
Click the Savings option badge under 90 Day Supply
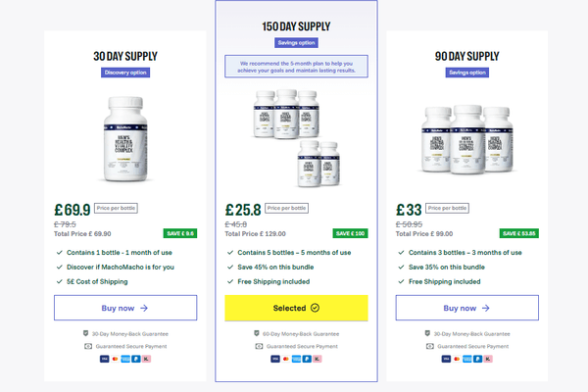tap(465, 73)
